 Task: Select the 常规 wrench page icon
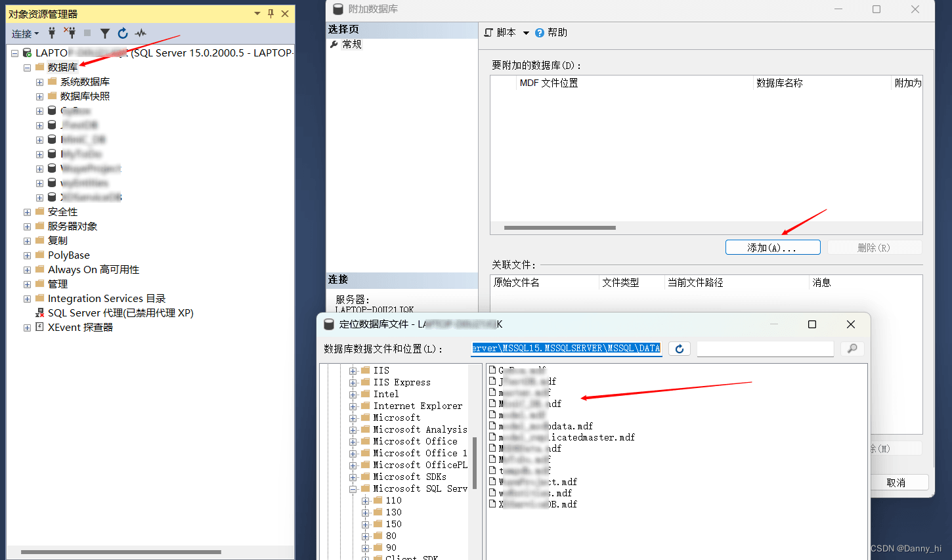[x=334, y=44]
